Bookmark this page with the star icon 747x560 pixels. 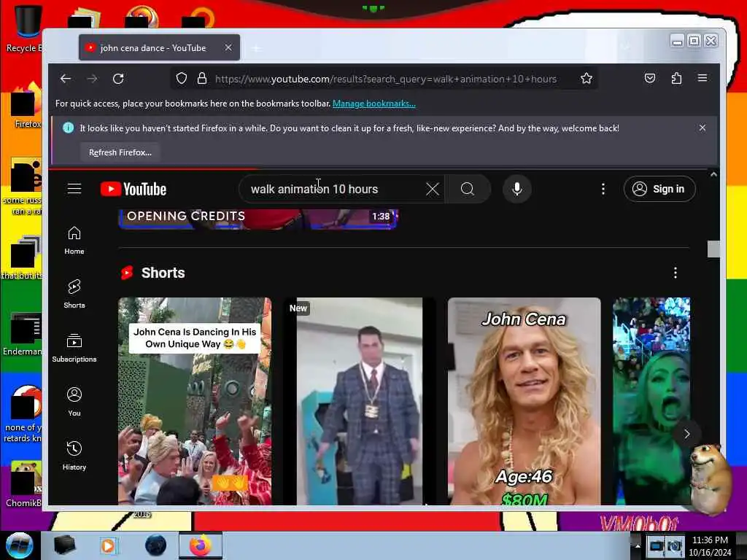click(587, 79)
